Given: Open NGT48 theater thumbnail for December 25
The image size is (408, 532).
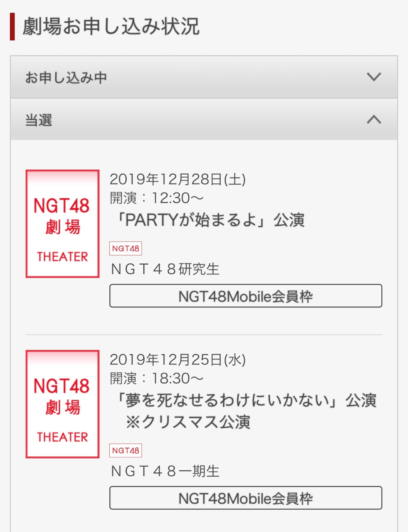Looking at the screenshot, I should coord(63,404).
